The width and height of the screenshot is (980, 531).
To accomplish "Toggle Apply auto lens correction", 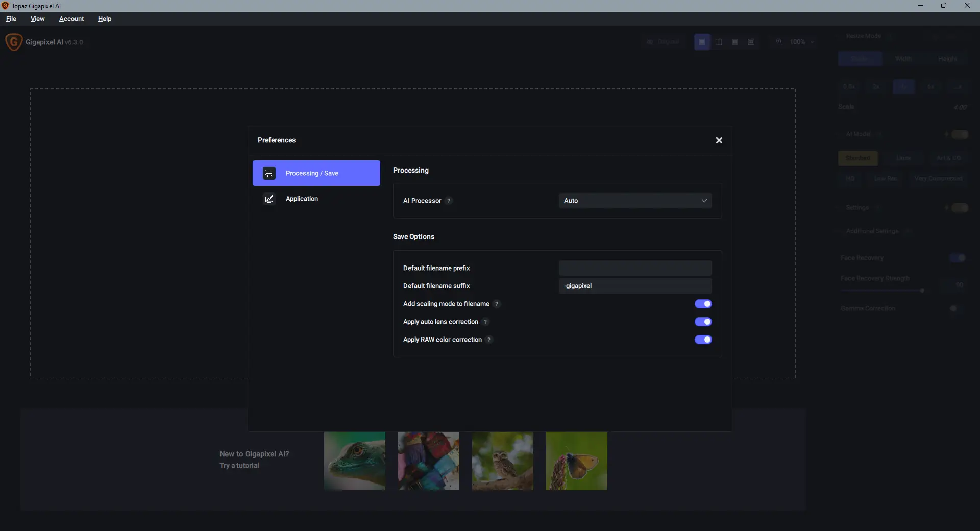I will [703, 322].
